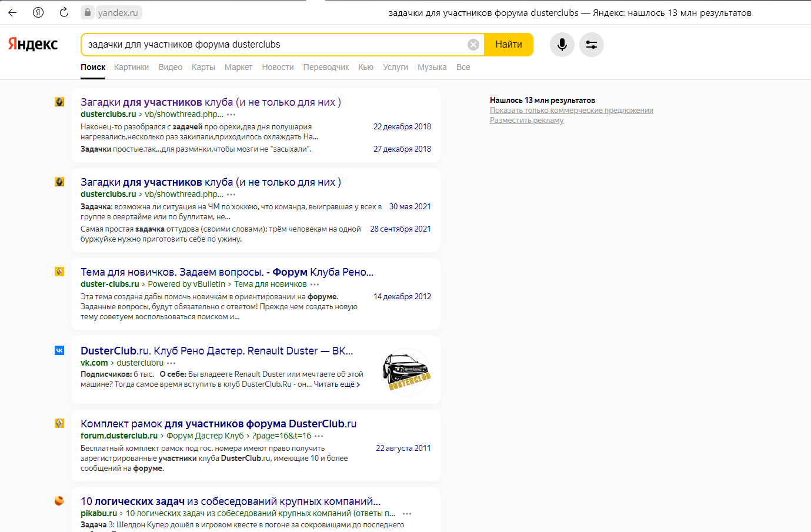Open 10 логических задач из собеседований result
811x532 pixels.
pyautogui.click(x=231, y=501)
